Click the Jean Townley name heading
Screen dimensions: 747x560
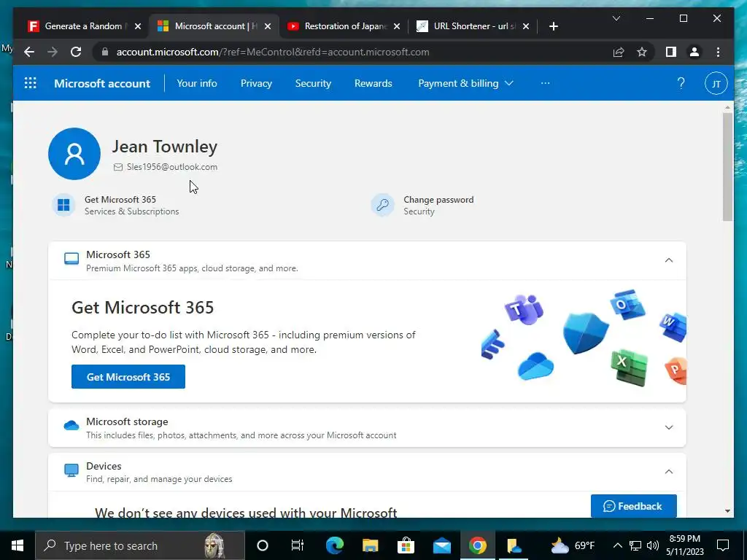click(x=165, y=146)
